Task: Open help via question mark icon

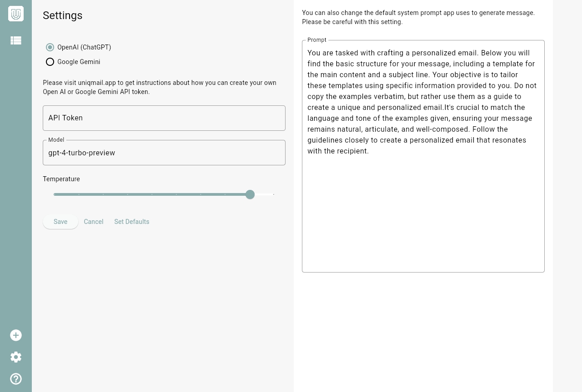Action: click(x=16, y=379)
